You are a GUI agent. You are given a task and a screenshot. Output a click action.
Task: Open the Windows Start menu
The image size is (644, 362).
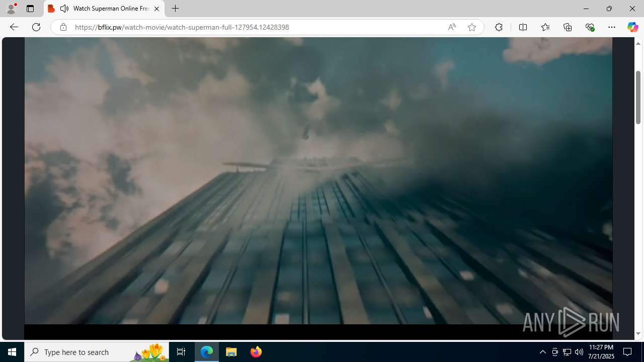pyautogui.click(x=12, y=352)
